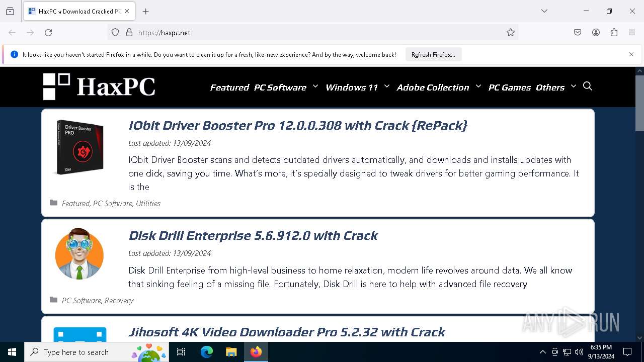Open Jihosoft 4K Video Downloader article
This screenshot has width=644, height=362.
tap(287, 332)
